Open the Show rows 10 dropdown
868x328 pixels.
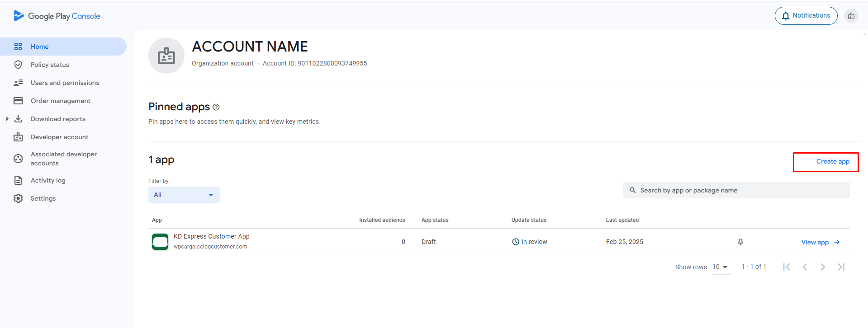[721, 267]
